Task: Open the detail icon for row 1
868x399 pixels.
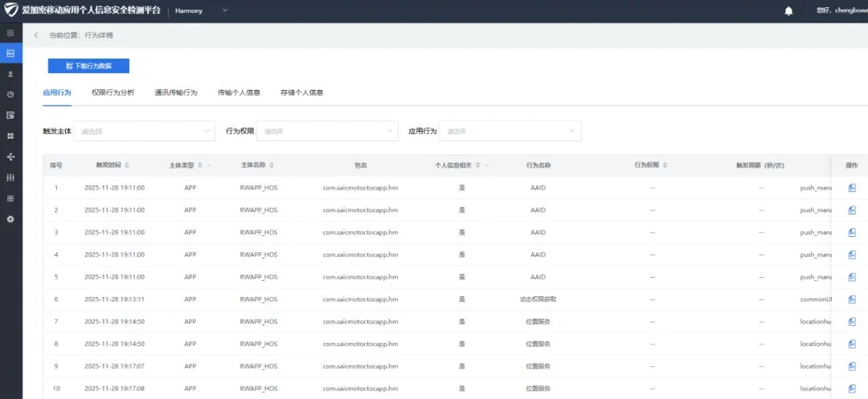Action: point(852,188)
